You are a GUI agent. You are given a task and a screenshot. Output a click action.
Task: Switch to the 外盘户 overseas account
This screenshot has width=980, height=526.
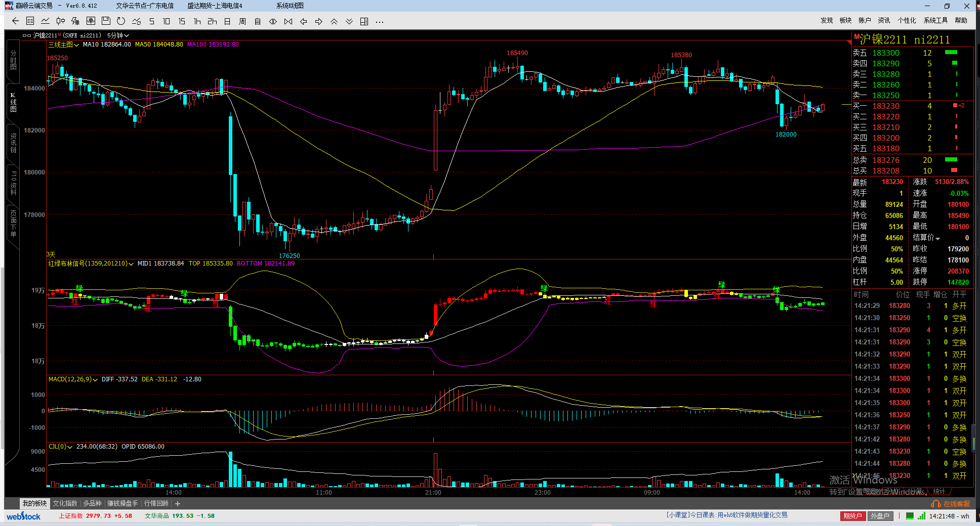click(x=880, y=516)
